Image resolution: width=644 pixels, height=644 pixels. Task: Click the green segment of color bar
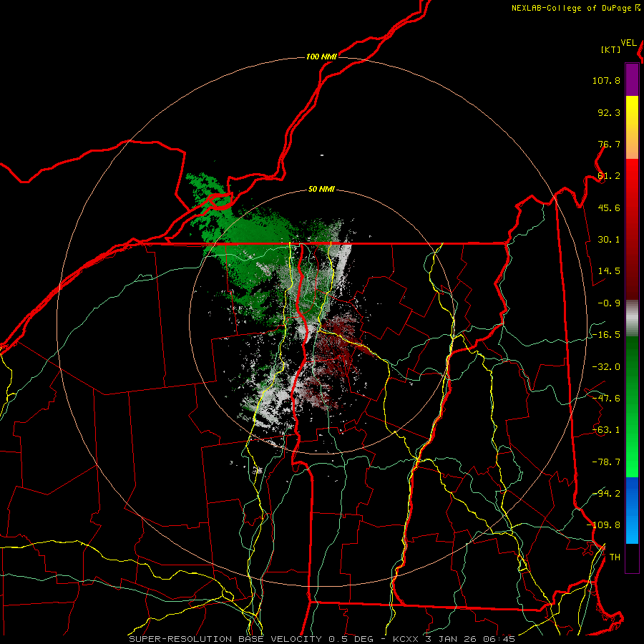click(632, 406)
